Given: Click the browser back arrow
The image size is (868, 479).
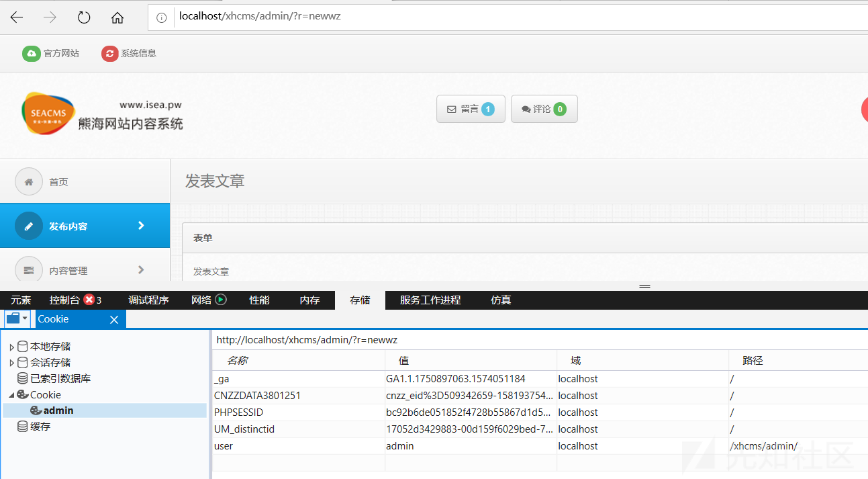Looking at the screenshot, I should coord(17,18).
